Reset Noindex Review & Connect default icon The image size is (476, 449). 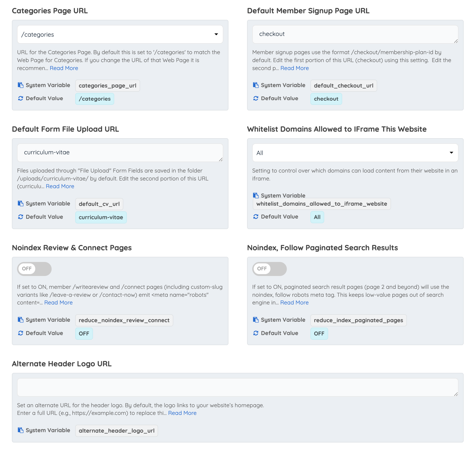point(21,333)
